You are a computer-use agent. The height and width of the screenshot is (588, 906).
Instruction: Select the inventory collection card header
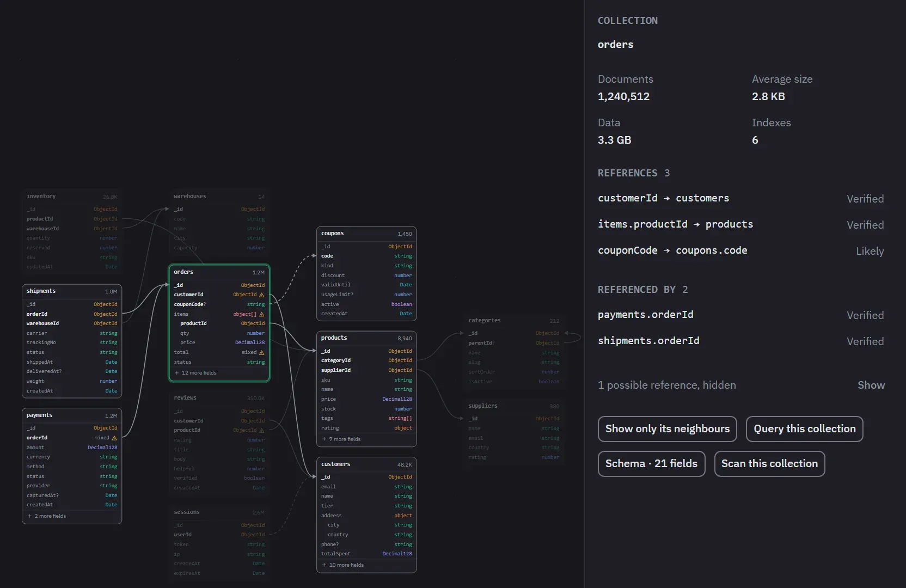(x=72, y=197)
